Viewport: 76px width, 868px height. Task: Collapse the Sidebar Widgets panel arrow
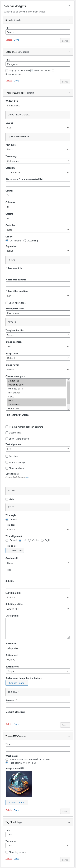(x=69, y=6)
